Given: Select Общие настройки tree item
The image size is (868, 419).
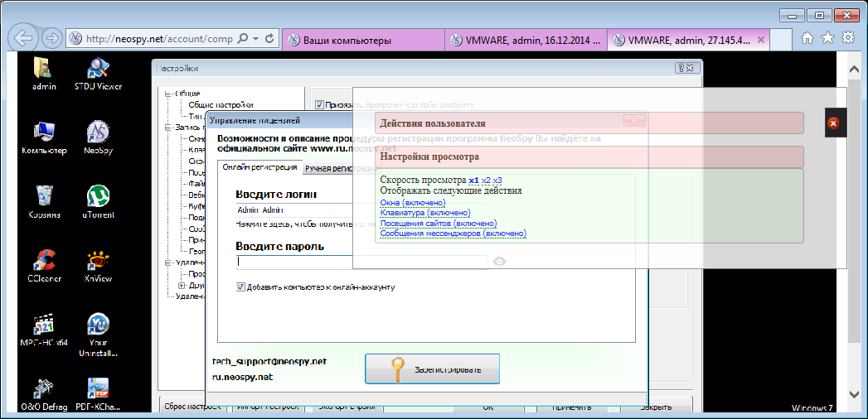Looking at the screenshot, I should pyautogui.click(x=221, y=105).
